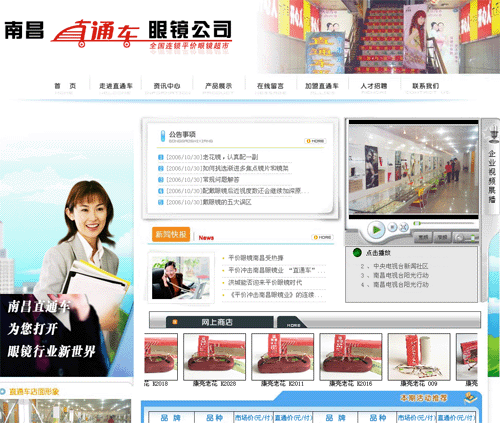Click the video progress slider handle
The width and height of the screenshot is (500, 423).
(417, 223)
